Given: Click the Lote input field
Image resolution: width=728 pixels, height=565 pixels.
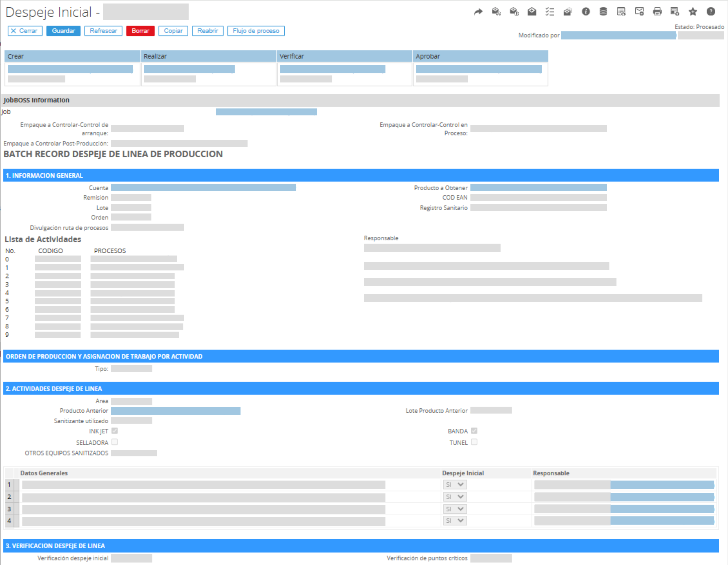Looking at the screenshot, I should 131,208.
